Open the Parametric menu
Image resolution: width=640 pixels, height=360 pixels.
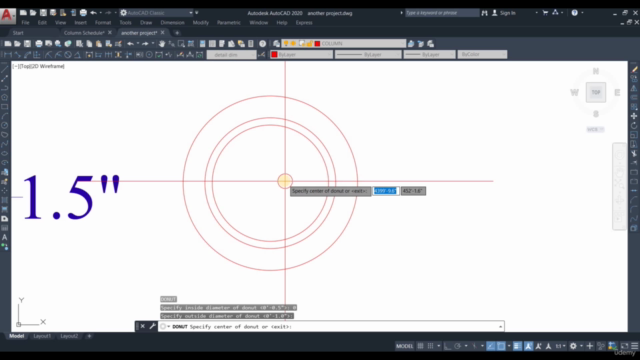(229, 23)
